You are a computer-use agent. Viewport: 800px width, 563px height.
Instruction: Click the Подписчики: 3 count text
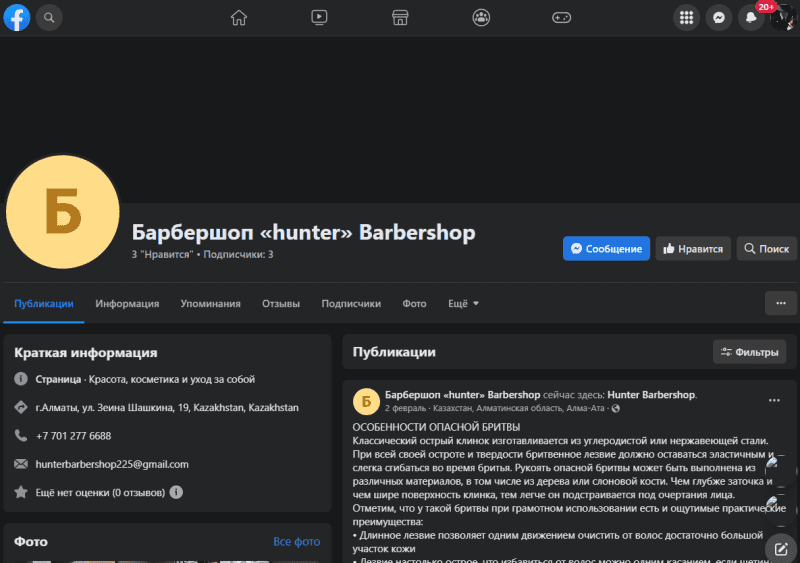tap(238, 254)
